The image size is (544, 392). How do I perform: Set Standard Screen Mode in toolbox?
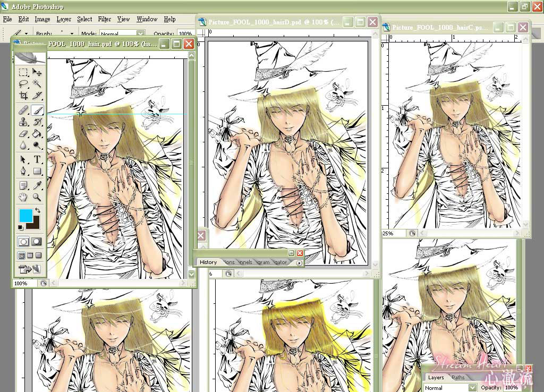click(21, 255)
